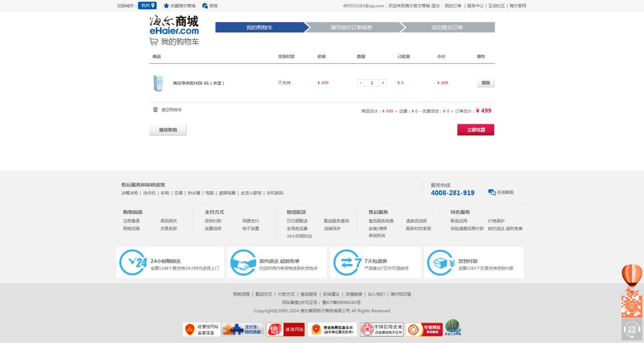Viewport: 644px width, 343px height.
Task: Click the 洗衣机 warranty policy link
Action: [149, 193]
